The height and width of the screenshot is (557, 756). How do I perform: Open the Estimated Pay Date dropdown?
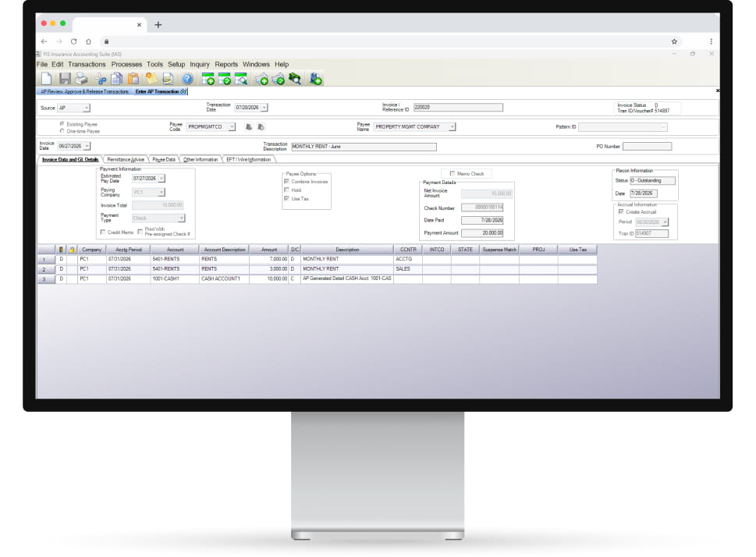click(x=161, y=179)
